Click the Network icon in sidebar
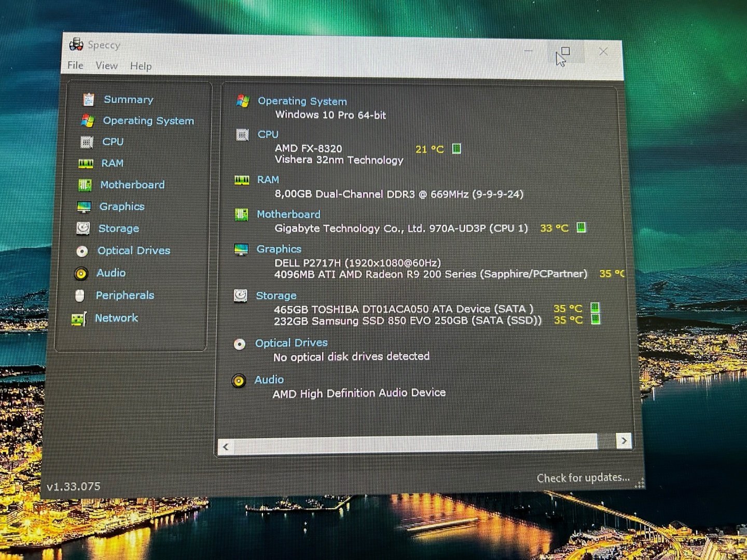This screenshot has height=560, width=747. pos(79,319)
